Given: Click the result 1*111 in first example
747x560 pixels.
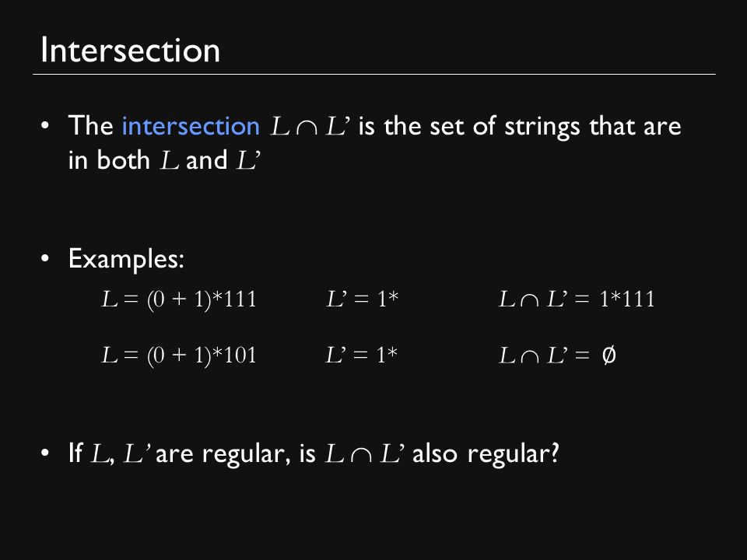Looking at the screenshot, I should click(x=627, y=299).
